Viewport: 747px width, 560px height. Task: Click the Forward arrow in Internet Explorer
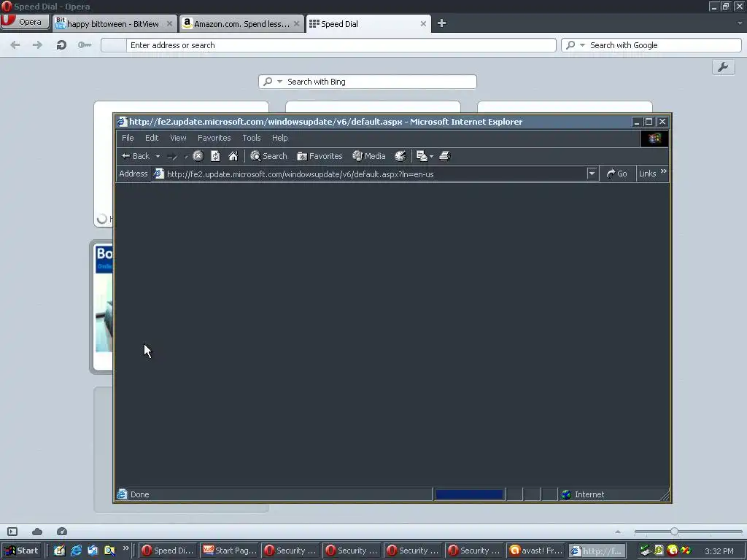click(172, 156)
